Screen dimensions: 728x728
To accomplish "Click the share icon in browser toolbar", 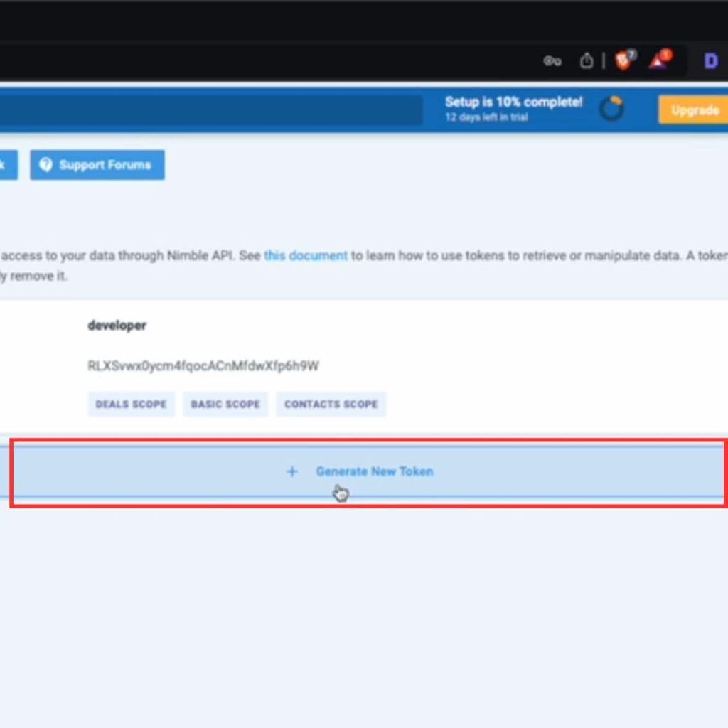I will click(x=586, y=61).
